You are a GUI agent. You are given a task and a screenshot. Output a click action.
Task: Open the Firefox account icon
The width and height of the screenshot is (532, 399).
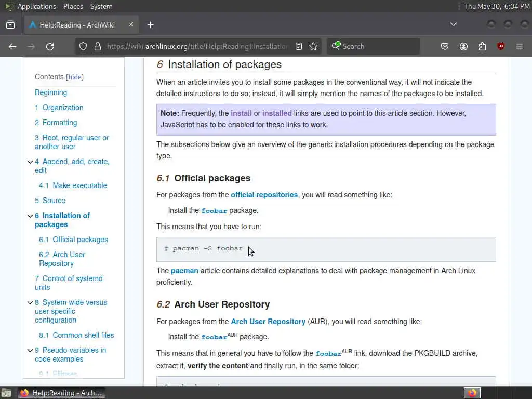(x=463, y=46)
